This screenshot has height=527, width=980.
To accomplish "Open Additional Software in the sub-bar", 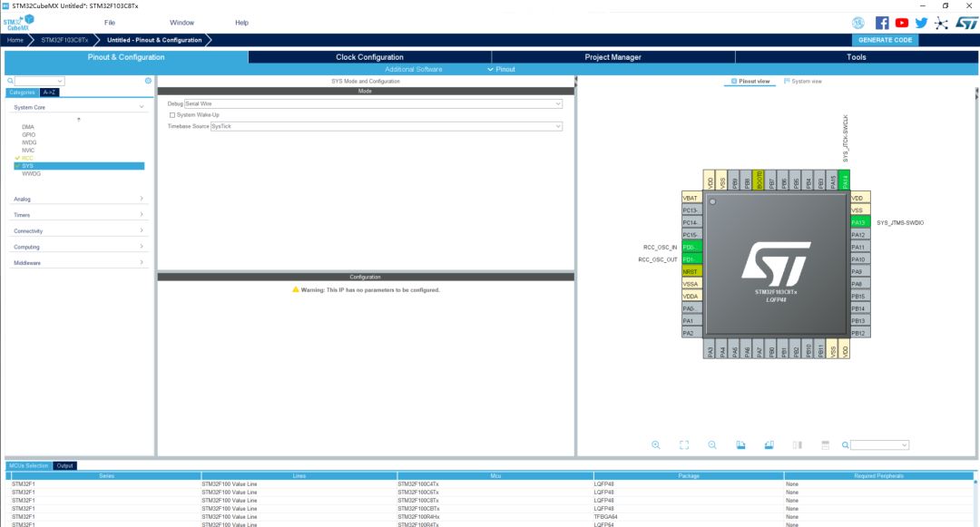I will point(413,69).
